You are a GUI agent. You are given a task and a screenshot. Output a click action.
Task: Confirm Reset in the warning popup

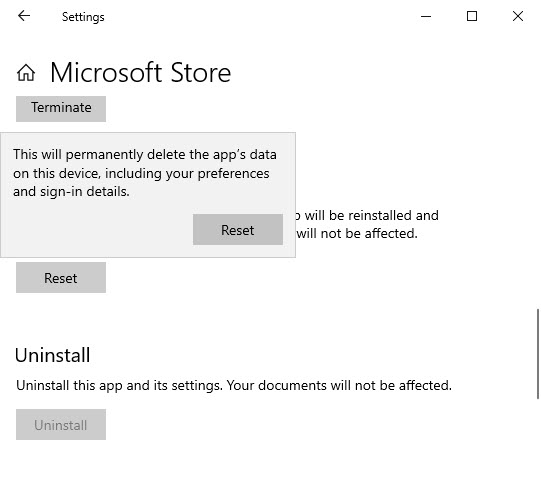point(238,229)
